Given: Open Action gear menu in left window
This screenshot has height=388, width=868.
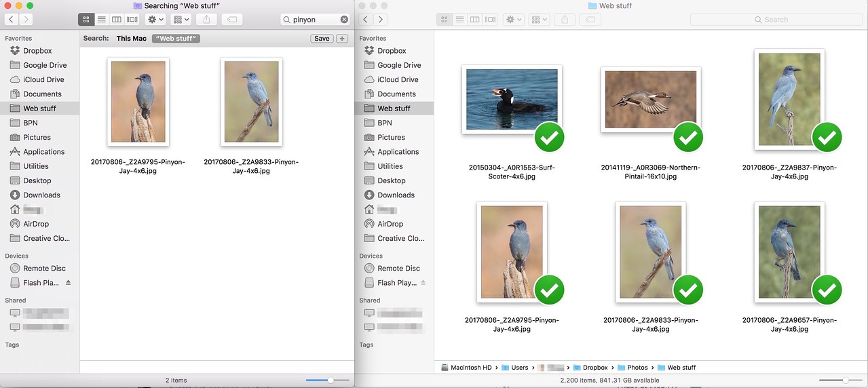Looking at the screenshot, I should pyautogui.click(x=154, y=20).
